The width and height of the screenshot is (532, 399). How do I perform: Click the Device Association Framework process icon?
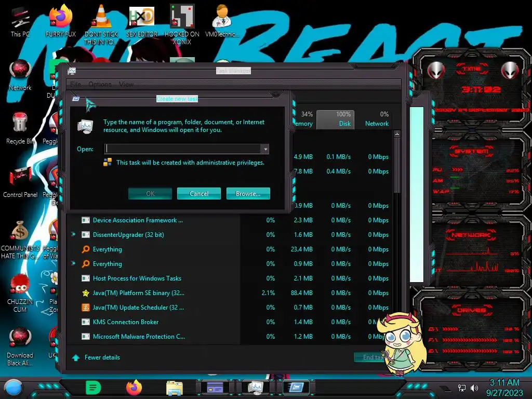coord(86,220)
